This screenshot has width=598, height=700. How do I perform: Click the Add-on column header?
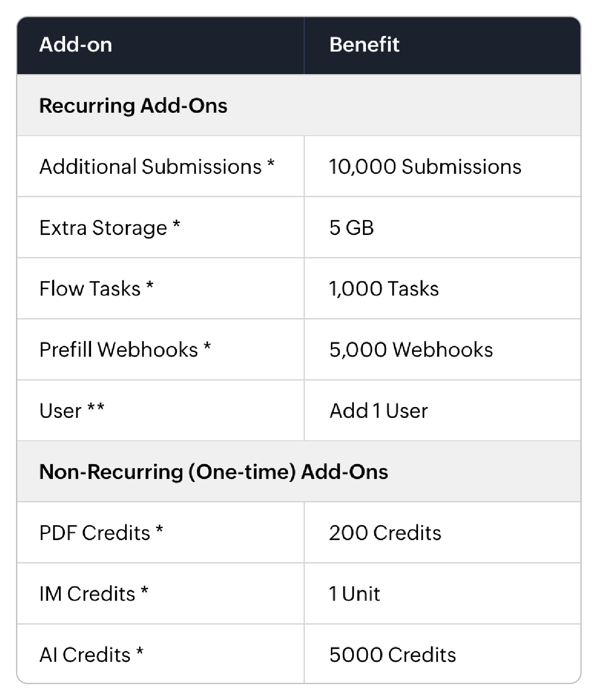(x=76, y=45)
